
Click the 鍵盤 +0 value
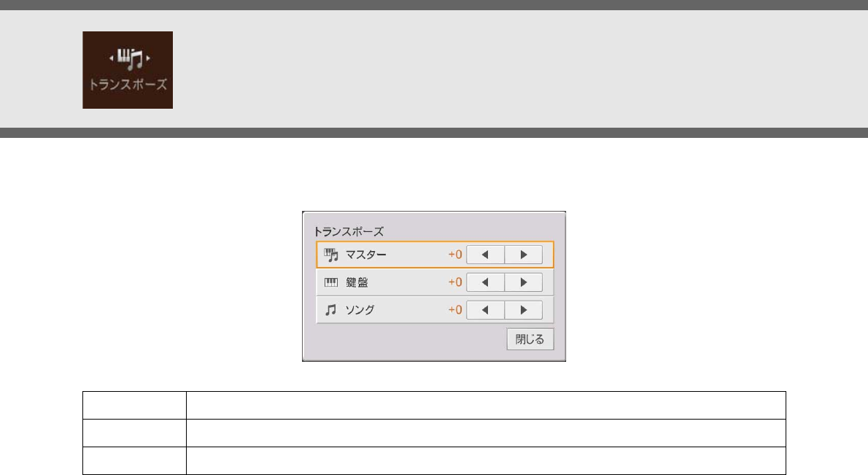coord(455,282)
